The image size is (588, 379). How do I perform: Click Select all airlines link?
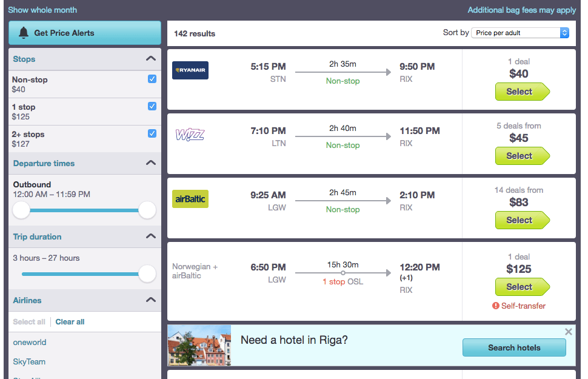(x=29, y=321)
